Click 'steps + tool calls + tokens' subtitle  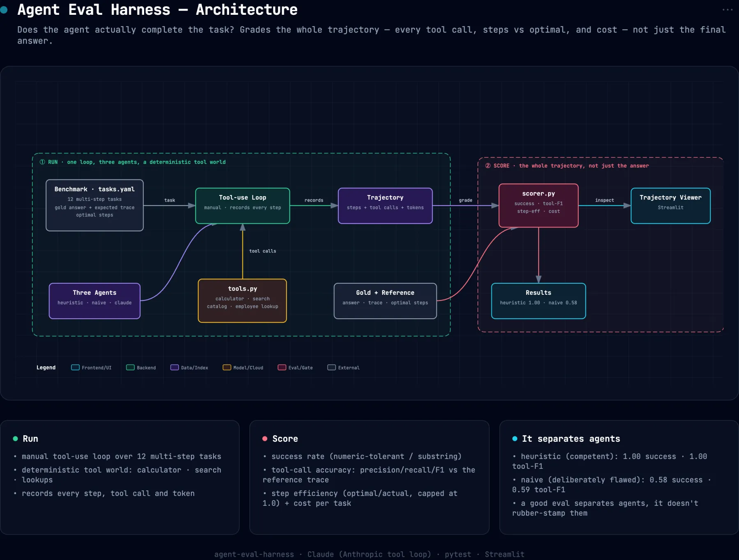click(x=385, y=207)
